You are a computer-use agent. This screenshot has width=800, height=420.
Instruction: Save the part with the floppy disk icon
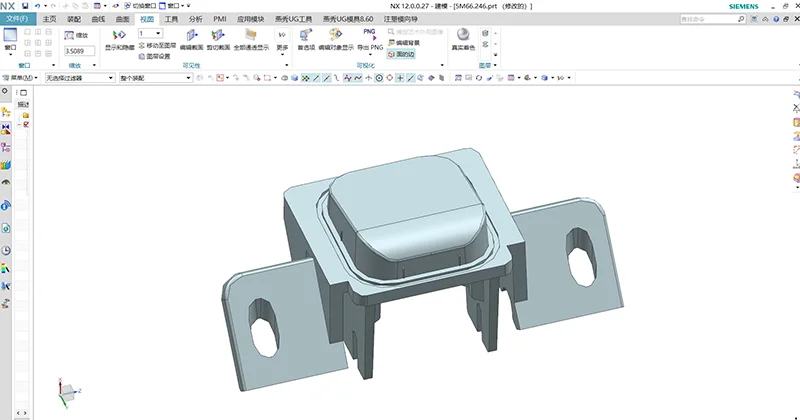[x=25, y=6]
